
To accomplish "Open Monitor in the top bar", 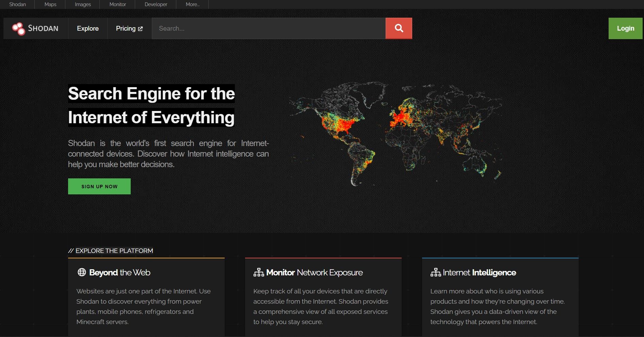I will tap(118, 4).
